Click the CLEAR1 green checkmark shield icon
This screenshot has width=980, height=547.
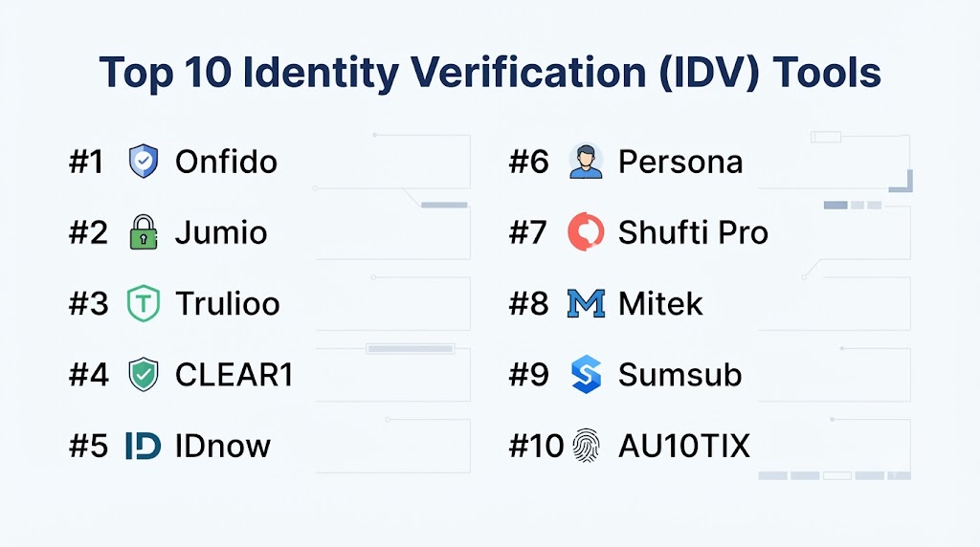pyautogui.click(x=144, y=375)
